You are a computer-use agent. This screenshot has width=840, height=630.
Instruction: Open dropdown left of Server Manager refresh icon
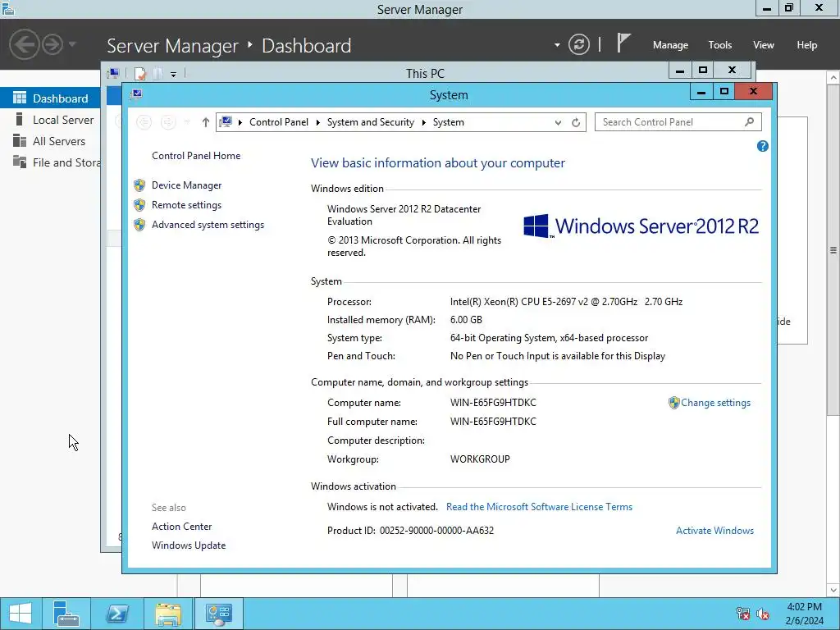pyautogui.click(x=557, y=45)
